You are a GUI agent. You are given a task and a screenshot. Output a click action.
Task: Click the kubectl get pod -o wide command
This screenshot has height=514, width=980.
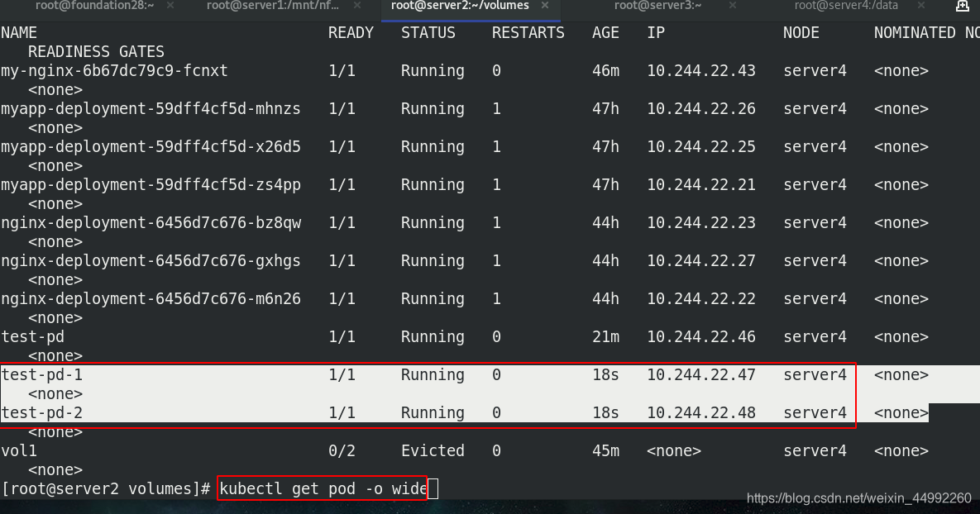(323, 488)
